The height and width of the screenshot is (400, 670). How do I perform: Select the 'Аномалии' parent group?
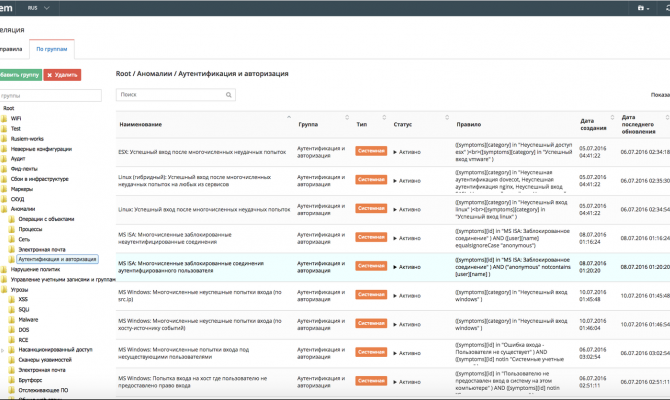23,209
